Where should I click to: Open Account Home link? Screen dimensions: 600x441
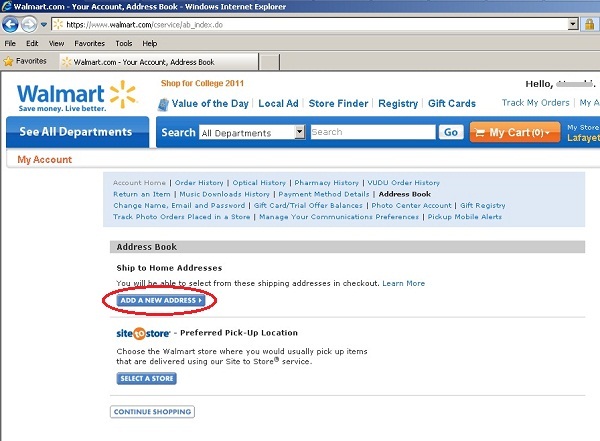[x=139, y=183]
